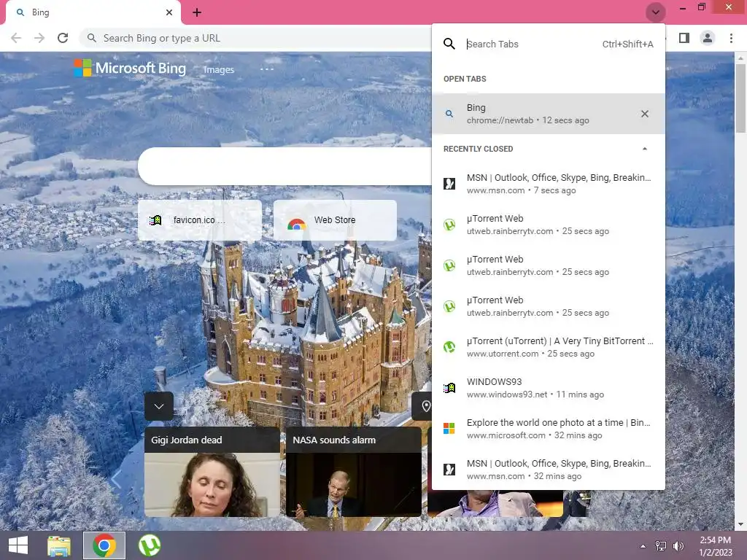This screenshot has height=560, width=747.
Task: Click the favicon.ico tile icon
Action: (155, 220)
